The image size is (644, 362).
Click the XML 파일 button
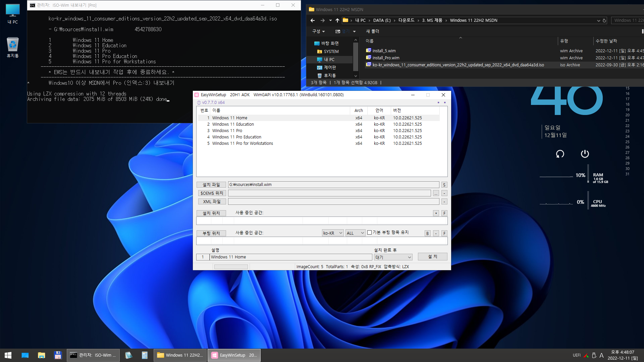[212, 201]
